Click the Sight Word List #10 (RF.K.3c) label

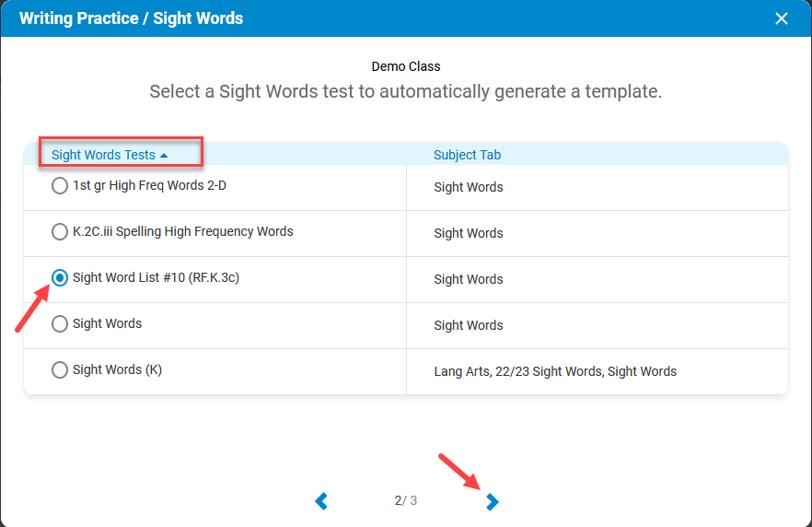(x=156, y=278)
